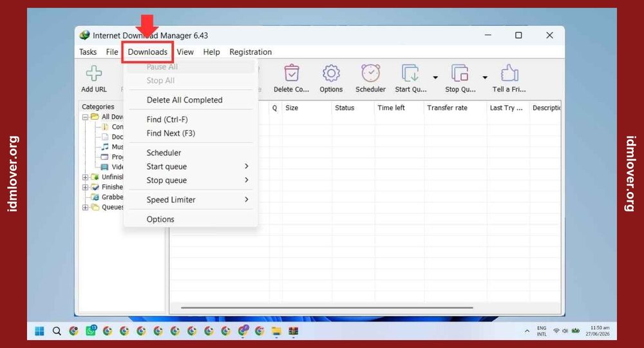Open File Explorer from the taskbar
Image resolution: width=644 pixels, height=348 pixels.
[276, 331]
